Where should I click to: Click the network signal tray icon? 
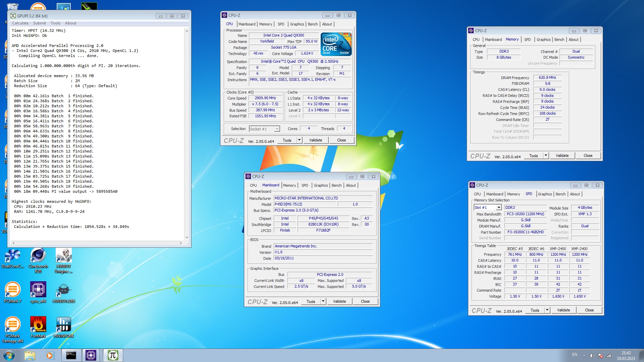click(608, 356)
